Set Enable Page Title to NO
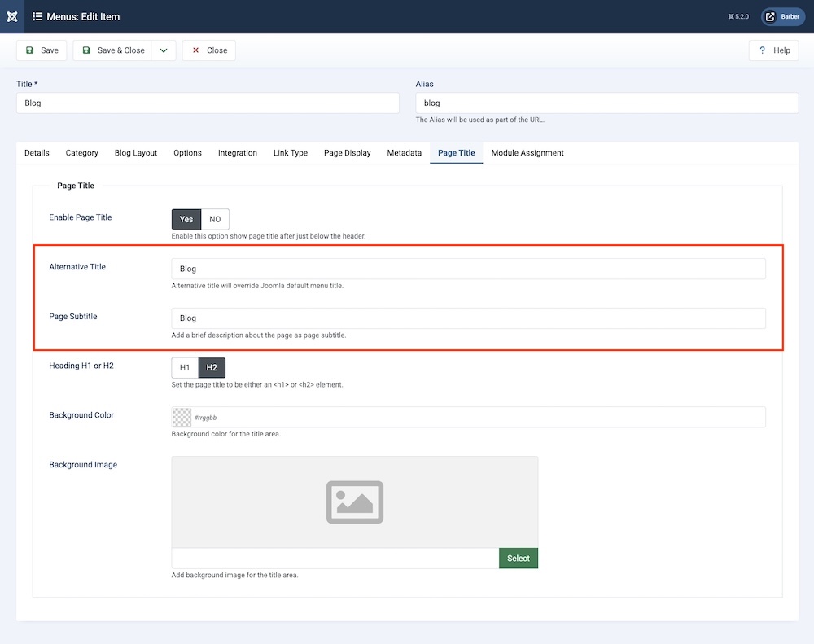This screenshot has width=814, height=644. pyautogui.click(x=215, y=219)
